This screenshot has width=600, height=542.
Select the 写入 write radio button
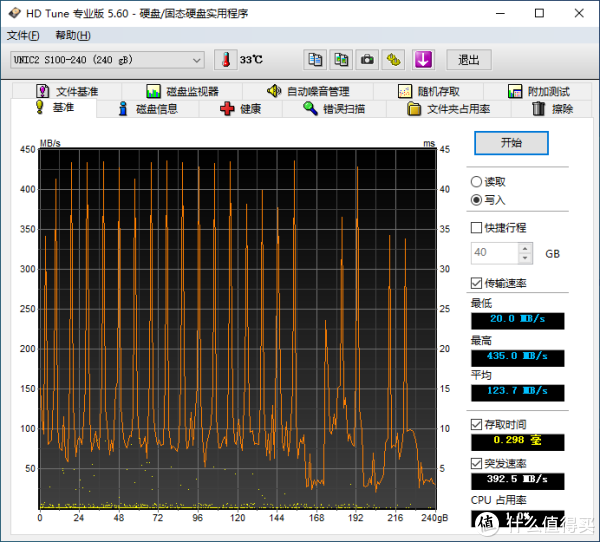[476, 200]
